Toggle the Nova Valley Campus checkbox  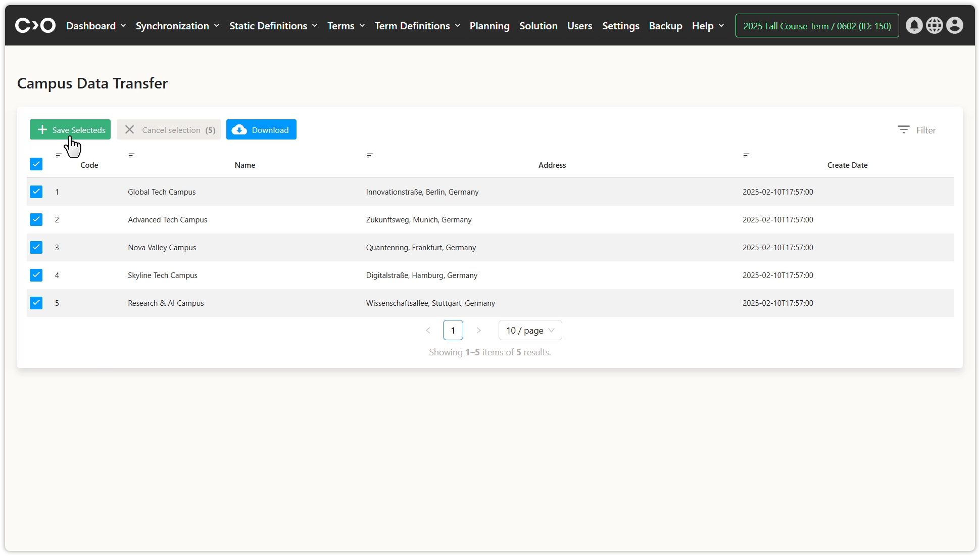(36, 247)
